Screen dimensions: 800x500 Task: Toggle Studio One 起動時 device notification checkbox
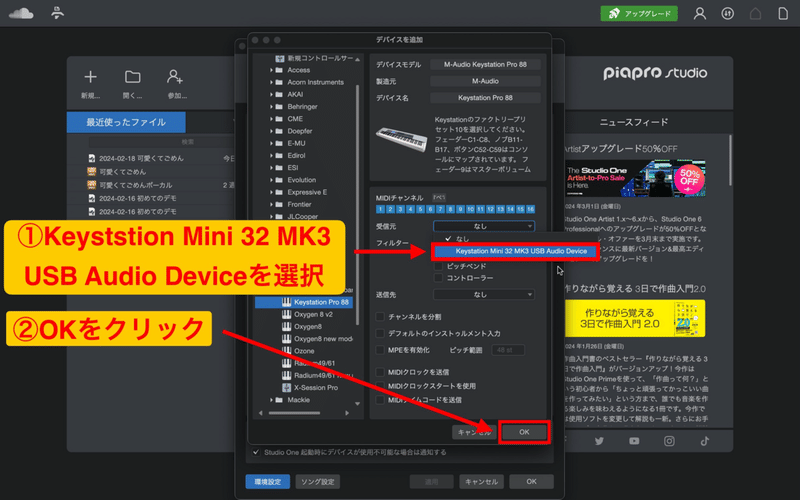tap(256, 452)
